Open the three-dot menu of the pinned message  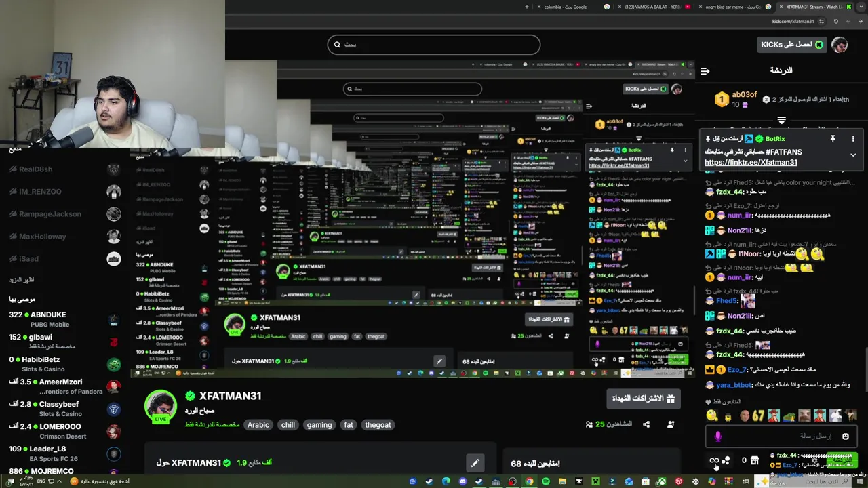coord(853,139)
